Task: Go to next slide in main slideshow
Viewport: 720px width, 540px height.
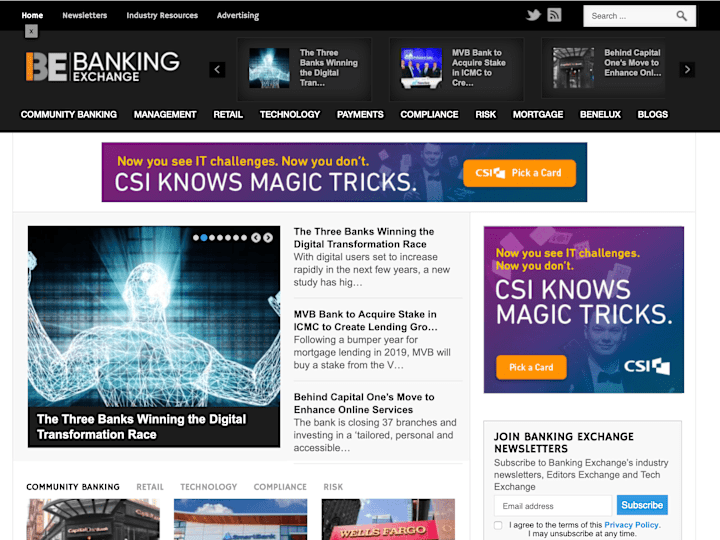Action: [x=268, y=237]
